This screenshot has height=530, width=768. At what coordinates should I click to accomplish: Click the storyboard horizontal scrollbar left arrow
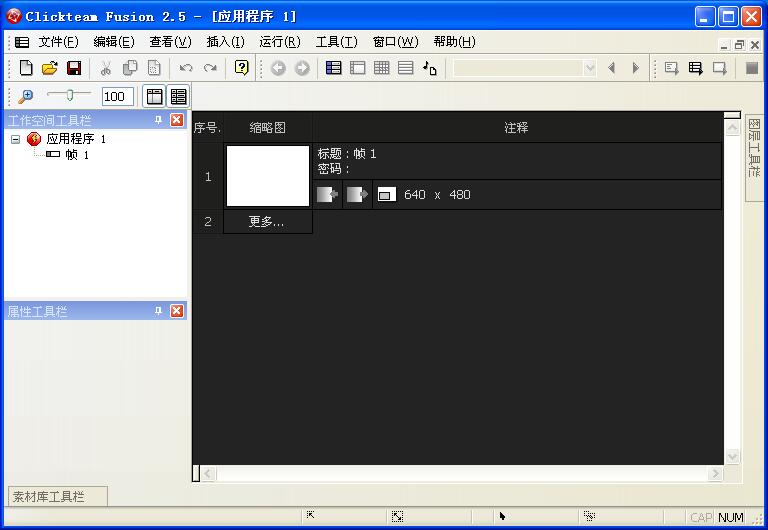point(208,473)
